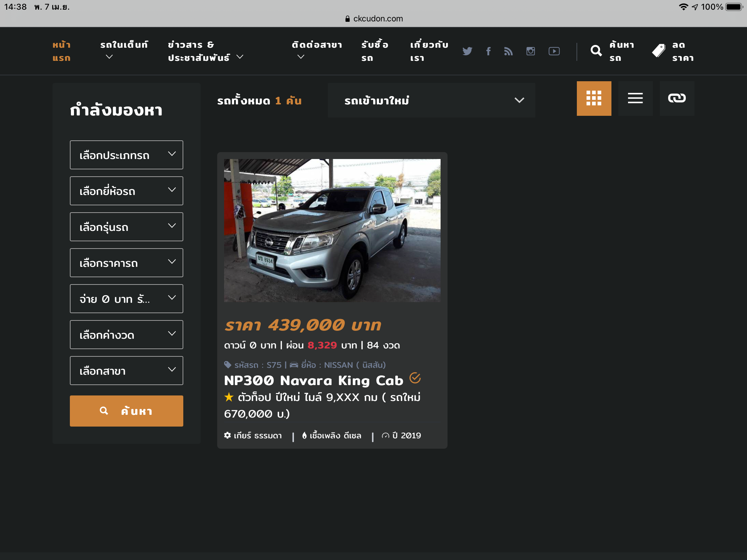Click the chain link view icon

pos(677,99)
